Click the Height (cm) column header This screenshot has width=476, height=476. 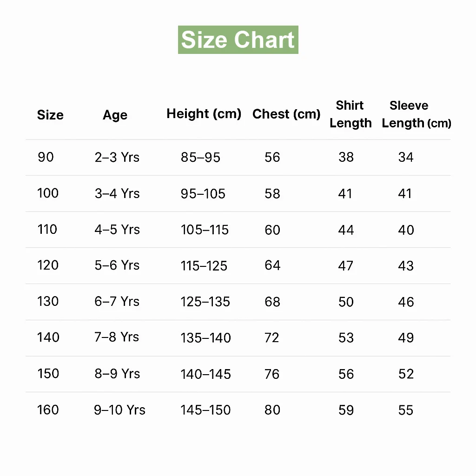(204, 114)
